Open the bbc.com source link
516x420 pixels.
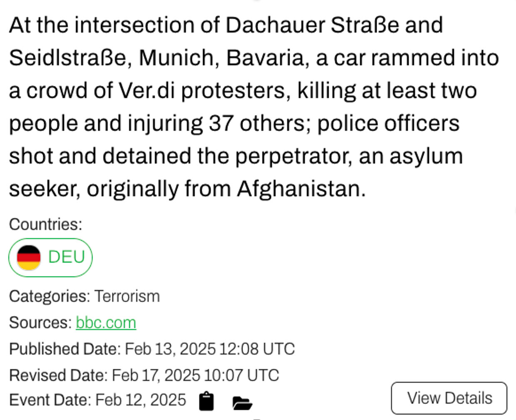point(106,323)
